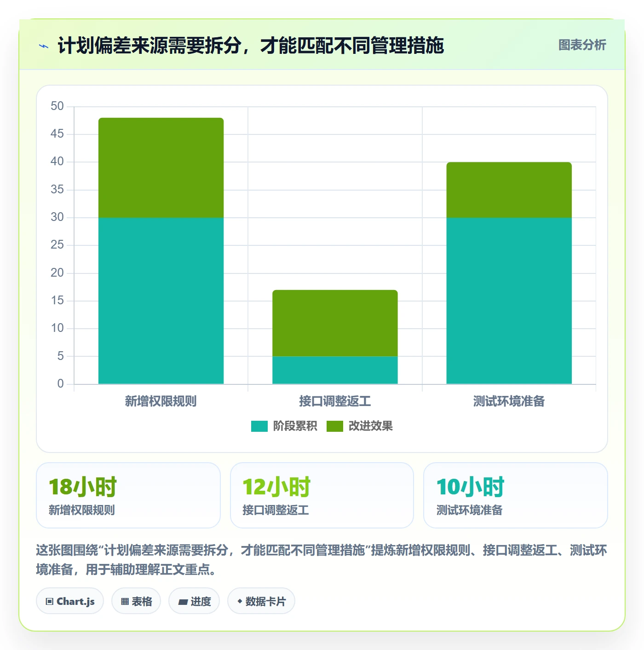Open the 12小时 data card
Viewport: 644px width, 650px height.
[322, 495]
